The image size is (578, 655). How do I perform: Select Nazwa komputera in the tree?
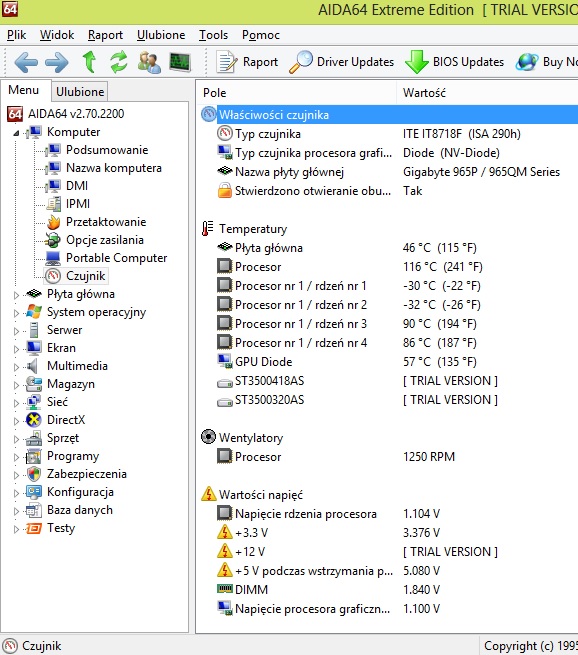114,168
